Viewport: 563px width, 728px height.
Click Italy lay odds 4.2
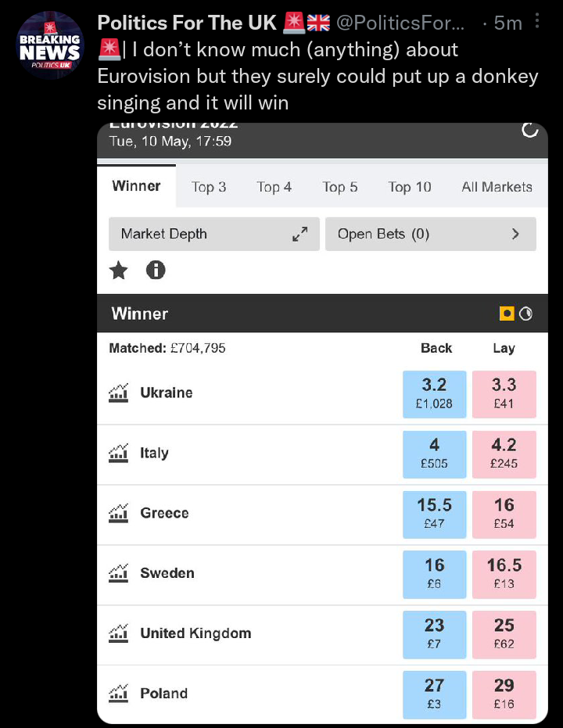tap(504, 453)
